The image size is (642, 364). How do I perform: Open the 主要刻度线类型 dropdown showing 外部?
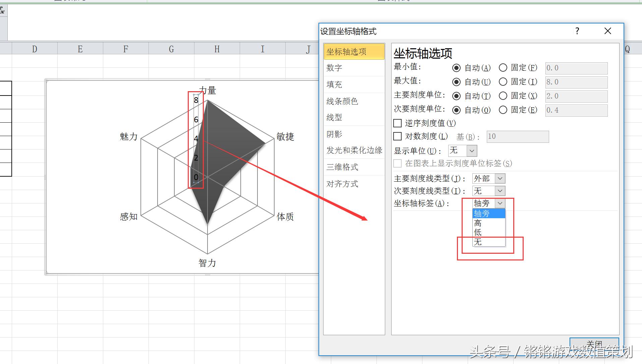click(500, 178)
